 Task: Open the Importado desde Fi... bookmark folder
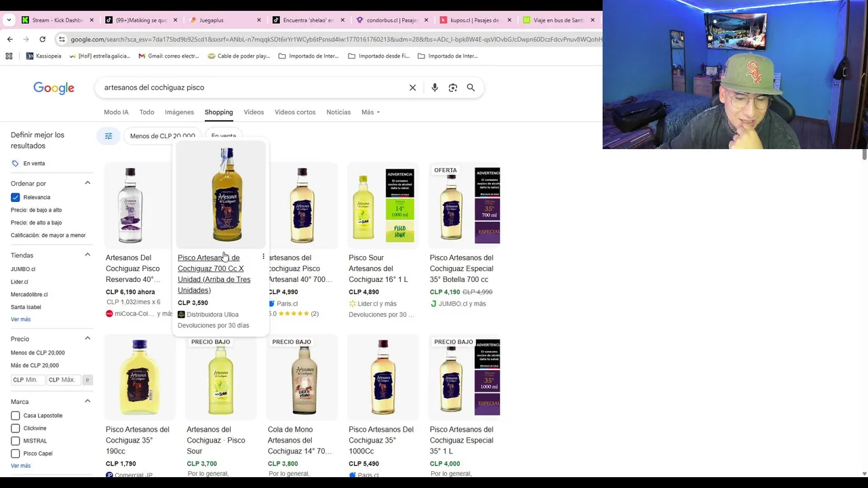click(378, 56)
